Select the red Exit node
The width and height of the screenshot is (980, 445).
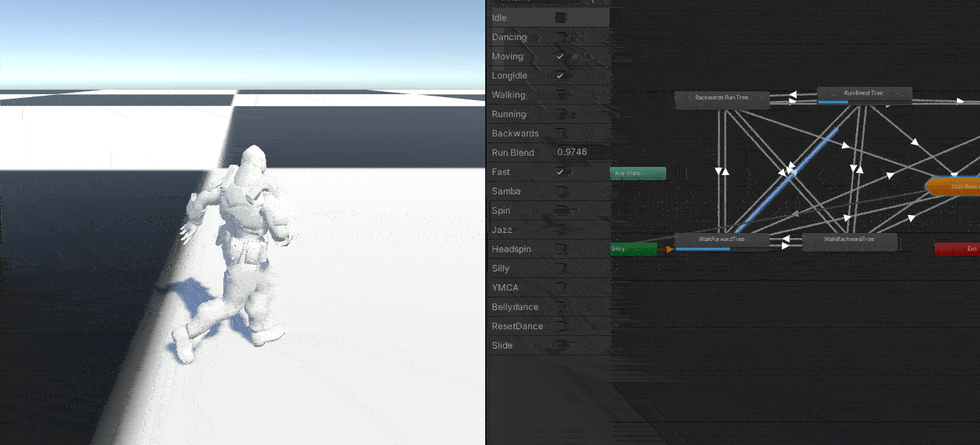957,249
